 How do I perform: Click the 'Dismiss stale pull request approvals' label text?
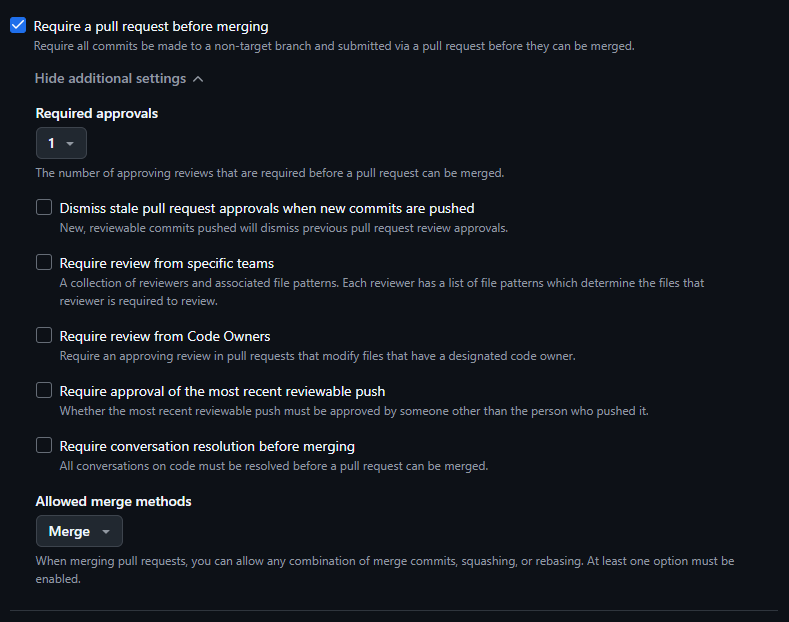267,209
